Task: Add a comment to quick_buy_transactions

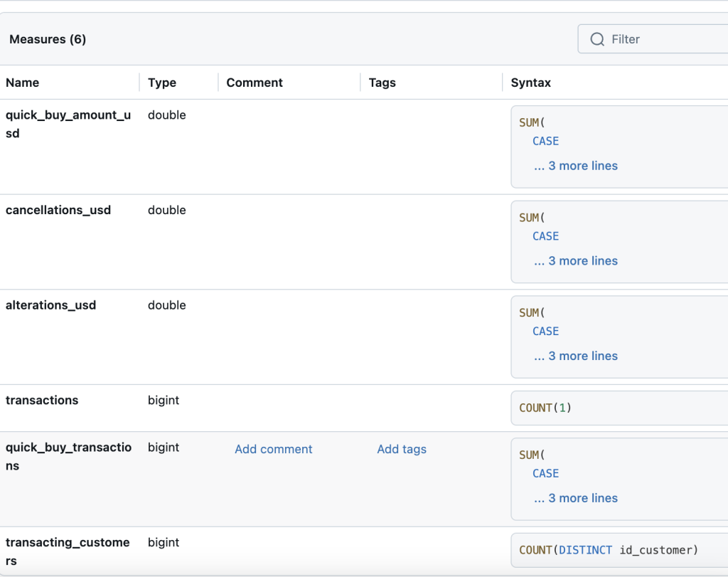Action: pyautogui.click(x=273, y=449)
